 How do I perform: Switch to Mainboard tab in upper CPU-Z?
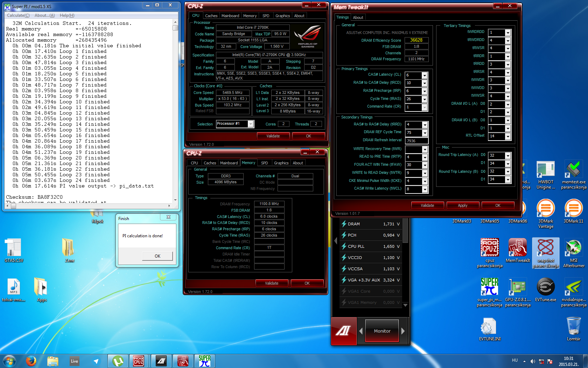[x=230, y=16]
